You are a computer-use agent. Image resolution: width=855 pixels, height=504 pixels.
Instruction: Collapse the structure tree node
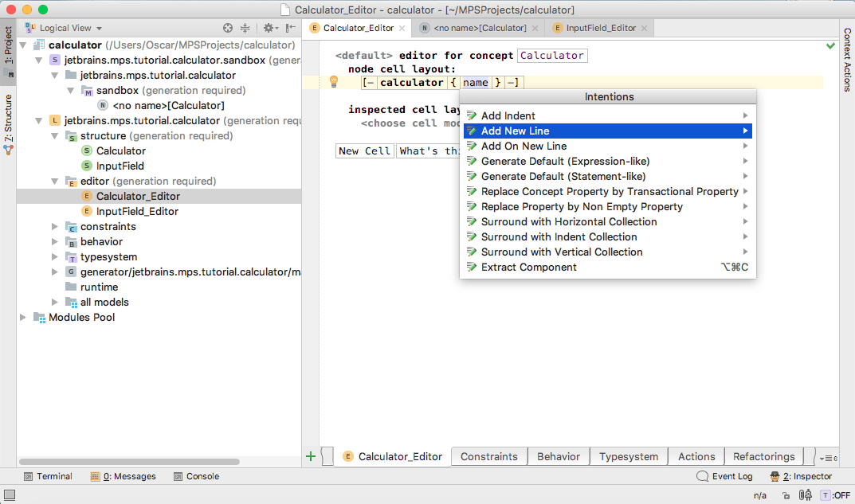click(x=55, y=136)
